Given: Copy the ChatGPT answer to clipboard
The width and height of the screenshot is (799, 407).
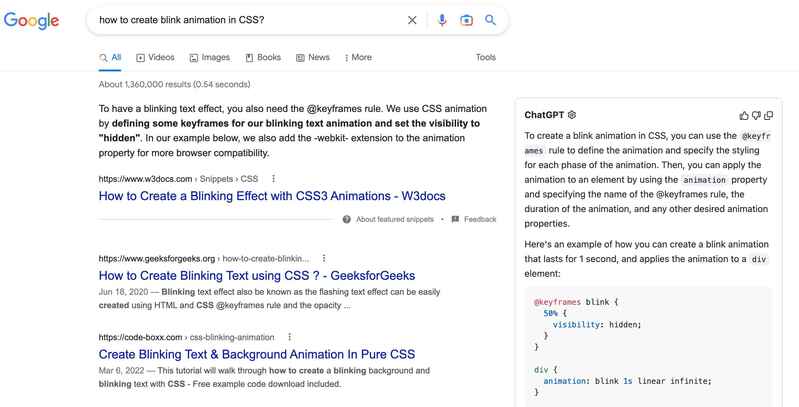Looking at the screenshot, I should [x=768, y=116].
